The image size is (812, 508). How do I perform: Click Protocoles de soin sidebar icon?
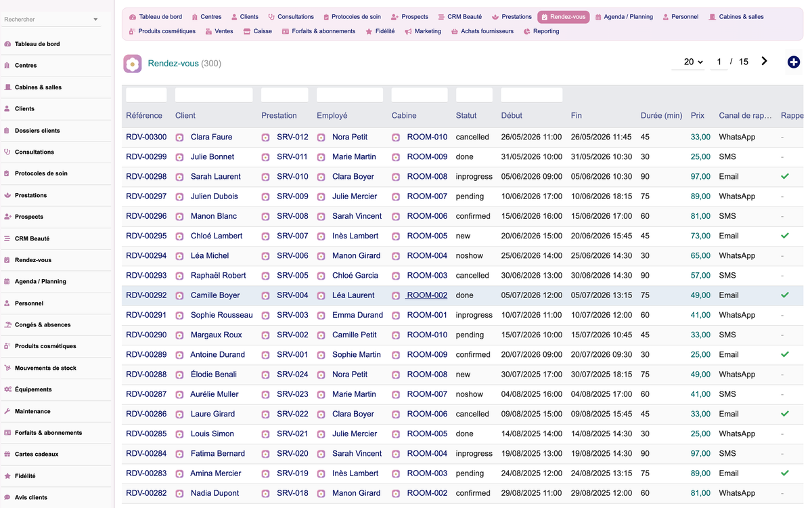pos(7,173)
